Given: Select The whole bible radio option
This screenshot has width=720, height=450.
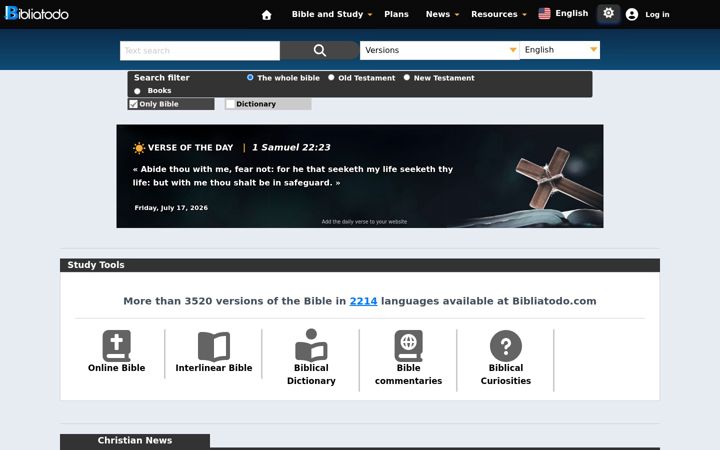Looking at the screenshot, I should [250, 78].
